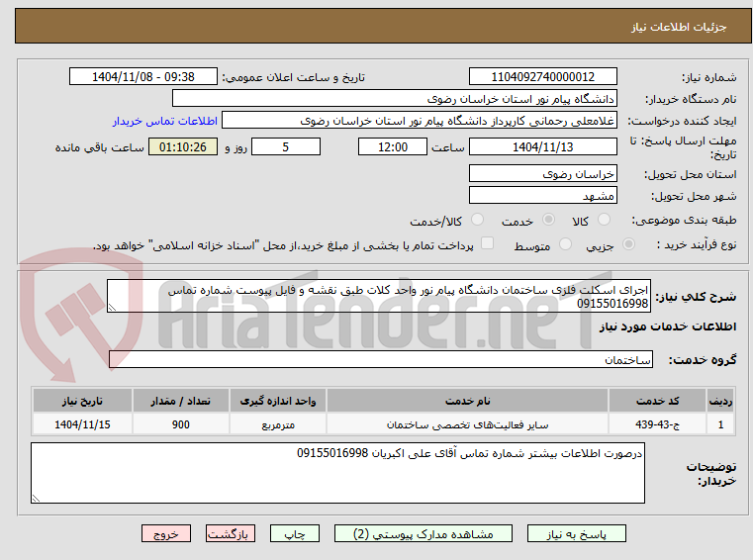Viewport: 753px width, 560px height.
Task: Select the متوسط purchase type radio
Action: [x=566, y=244]
